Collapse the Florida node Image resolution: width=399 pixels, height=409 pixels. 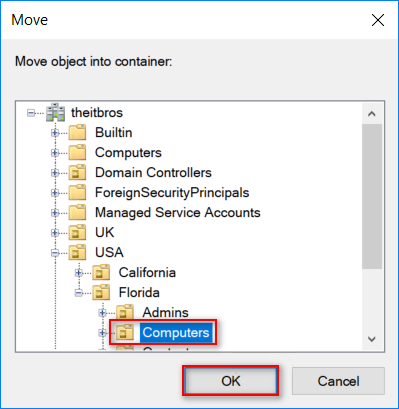79,293
